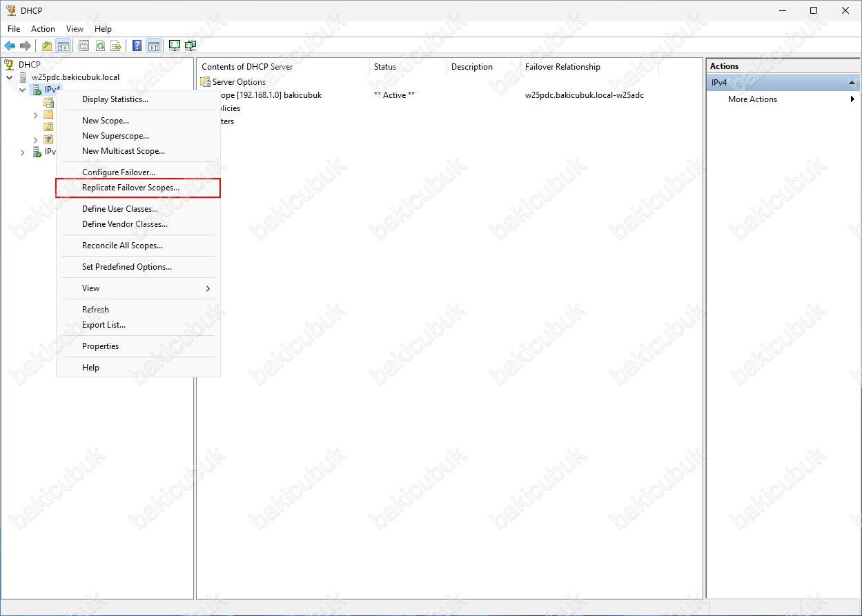Collapse the w25pdc.bakicubuk.local server node

click(x=10, y=77)
